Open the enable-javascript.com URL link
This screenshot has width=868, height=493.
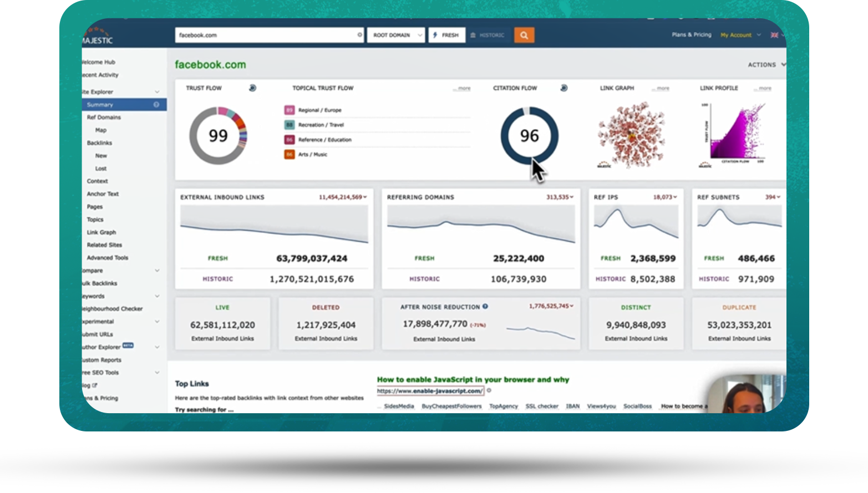pos(430,391)
